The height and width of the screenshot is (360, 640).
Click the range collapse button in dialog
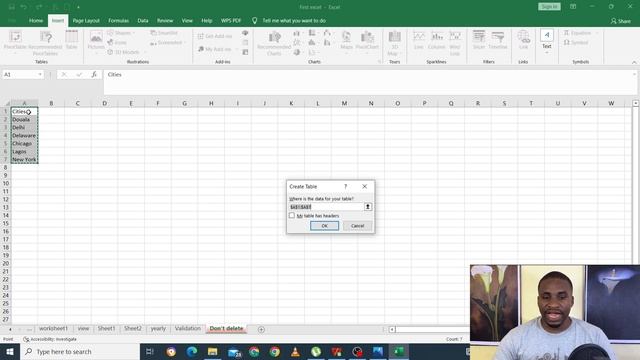tap(368, 207)
